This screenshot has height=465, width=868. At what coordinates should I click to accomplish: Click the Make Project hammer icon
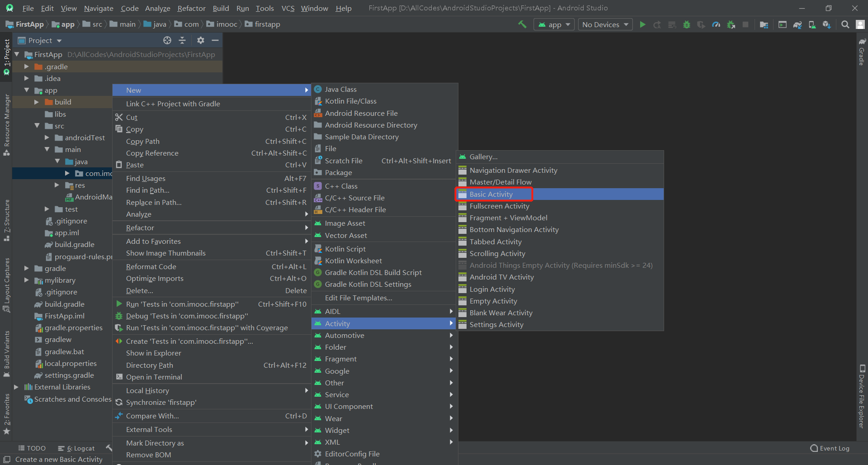click(522, 24)
